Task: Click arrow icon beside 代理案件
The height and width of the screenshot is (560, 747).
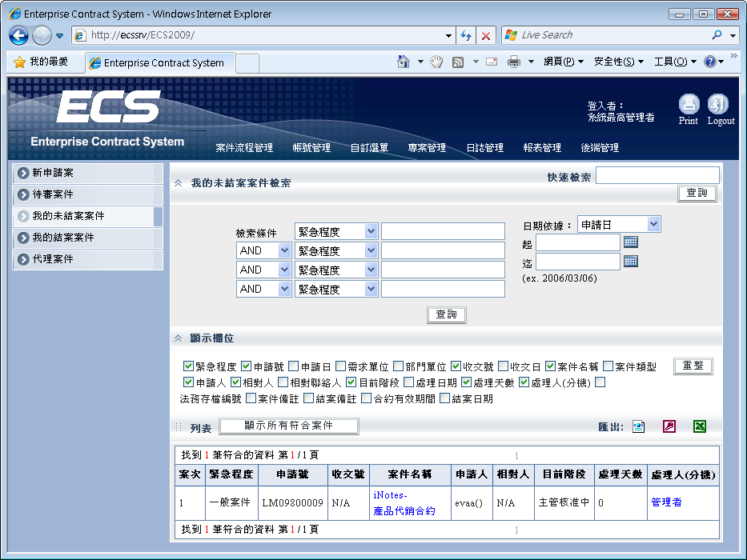Action: (23, 259)
